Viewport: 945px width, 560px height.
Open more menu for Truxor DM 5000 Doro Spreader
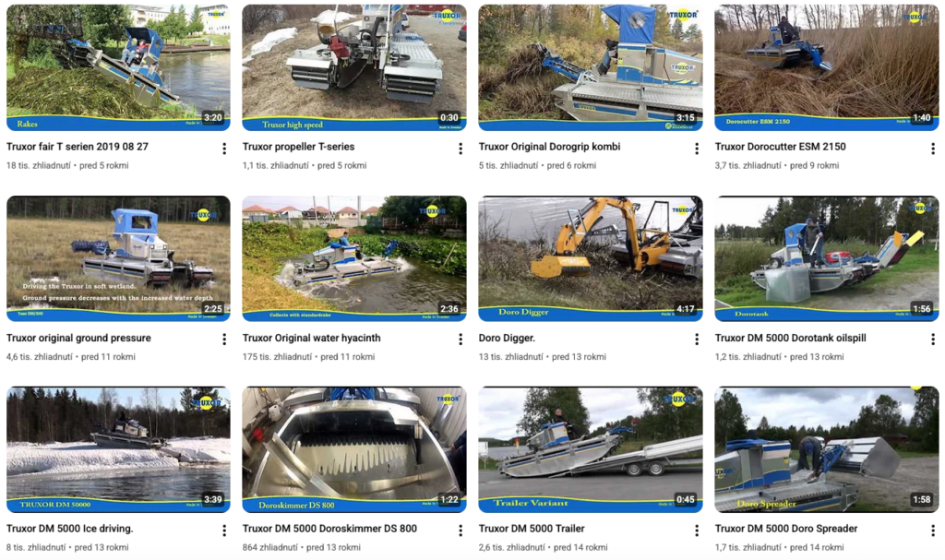(x=933, y=530)
